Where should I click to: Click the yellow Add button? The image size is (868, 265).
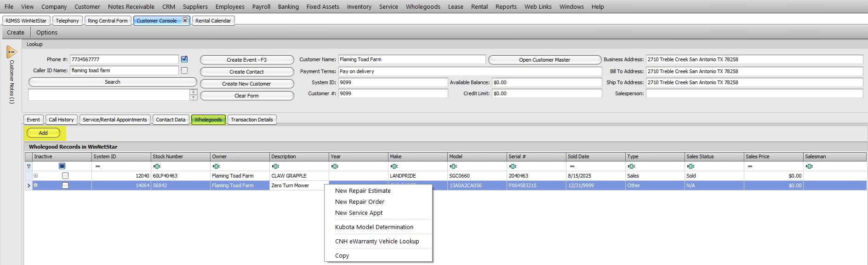[x=43, y=133]
